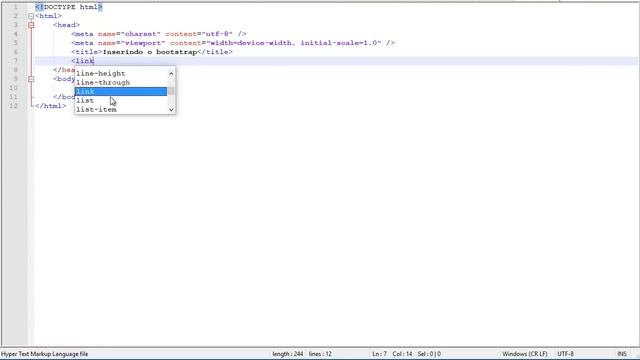Collapse the html tag fold marker
This screenshot has width=640, height=360.
[31, 16]
